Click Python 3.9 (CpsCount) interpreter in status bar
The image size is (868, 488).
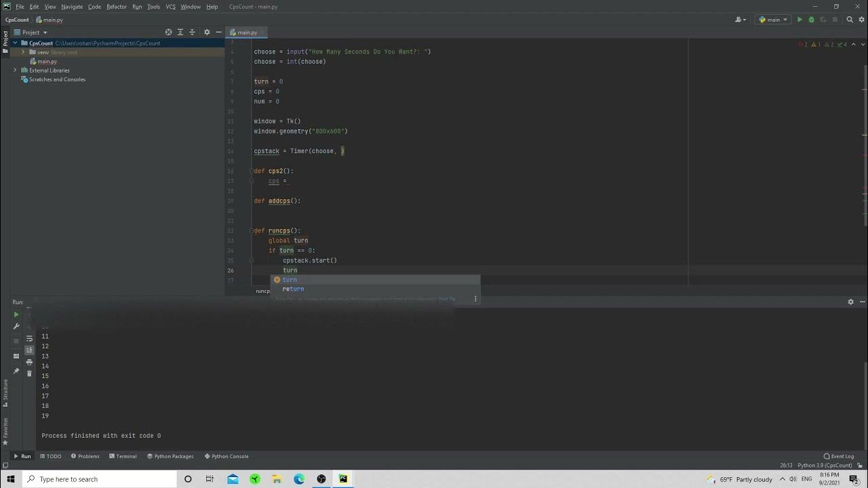click(x=825, y=466)
